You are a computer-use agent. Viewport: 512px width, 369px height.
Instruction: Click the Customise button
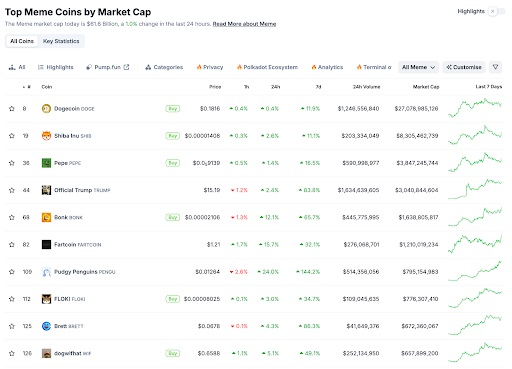coord(464,67)
